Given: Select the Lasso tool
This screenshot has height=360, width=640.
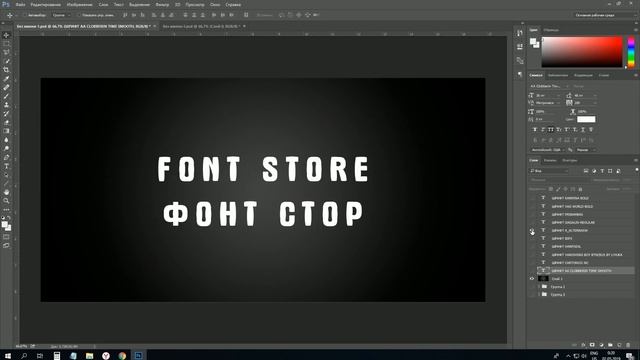Looking at the screenshot, I should [6, 52].
